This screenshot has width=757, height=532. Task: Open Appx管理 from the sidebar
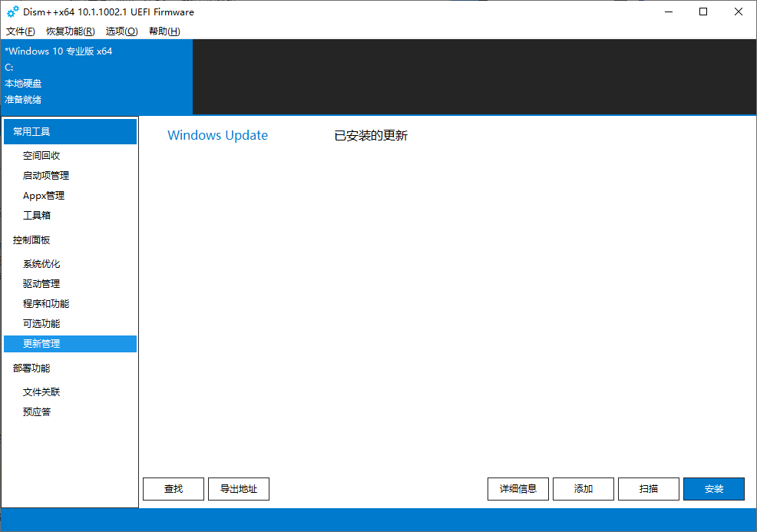[44, 196]
